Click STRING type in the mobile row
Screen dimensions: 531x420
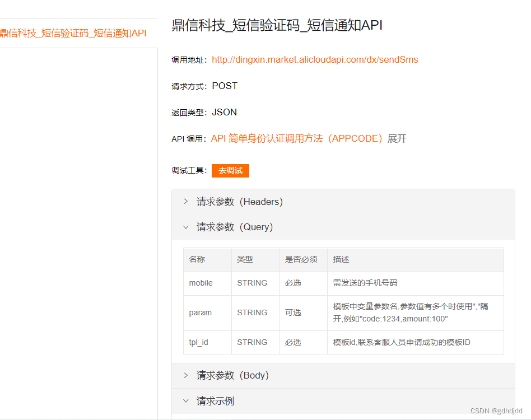click(x=252, y=283)
